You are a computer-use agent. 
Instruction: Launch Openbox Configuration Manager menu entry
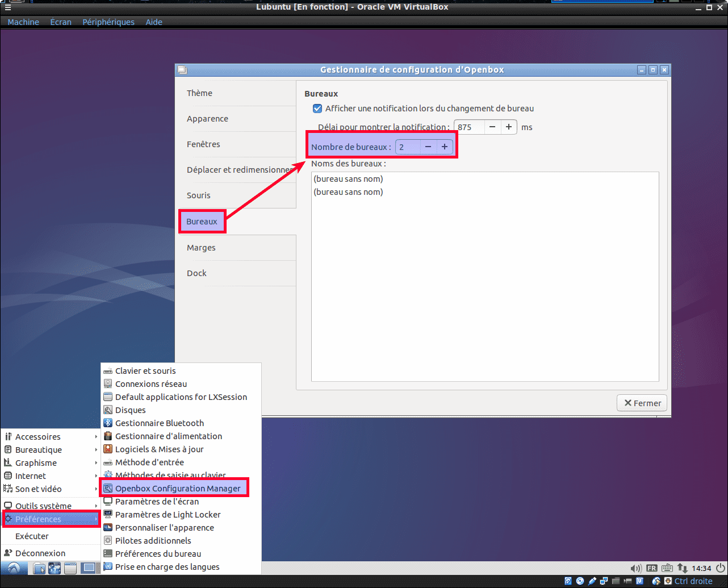click(181, 489)
